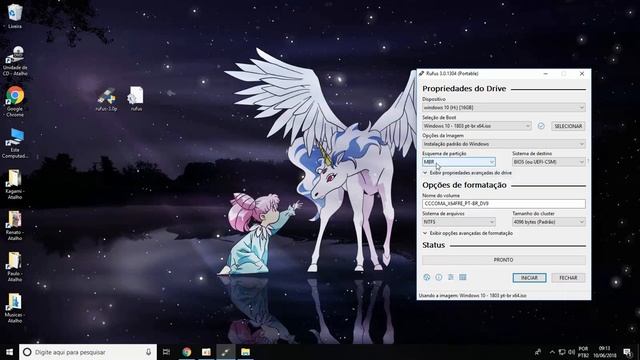This screenshot has height=360, width=640.
Task: Switch to Chrome in the taskbar
Action: coord(187,352)
